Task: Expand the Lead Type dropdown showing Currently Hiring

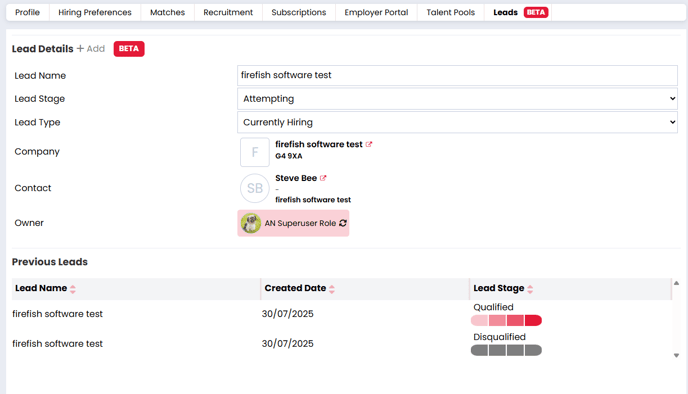Action: click(457, 122)
